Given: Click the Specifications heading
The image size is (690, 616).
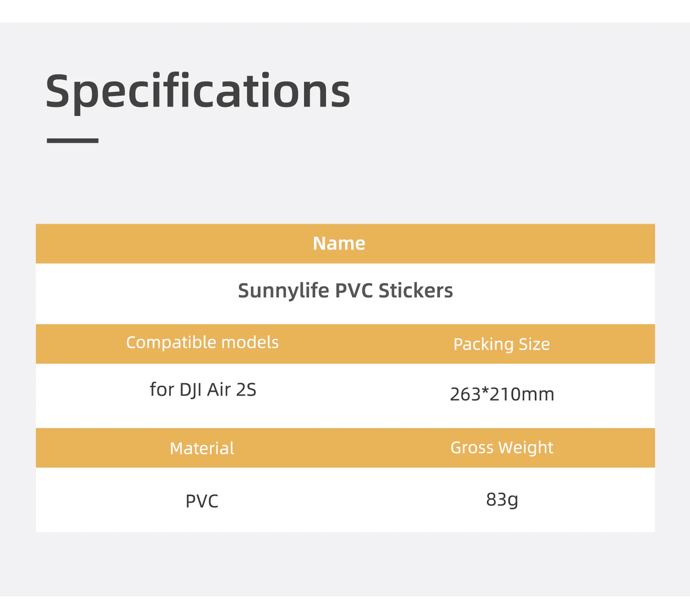Looking at the screenshot, I should [x=198, y=92].
